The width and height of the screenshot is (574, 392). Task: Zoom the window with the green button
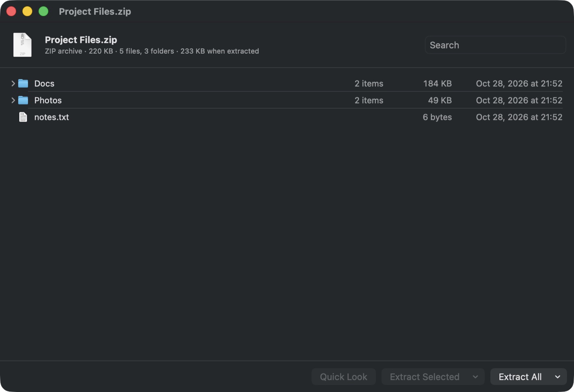click(x=43, y=11)
